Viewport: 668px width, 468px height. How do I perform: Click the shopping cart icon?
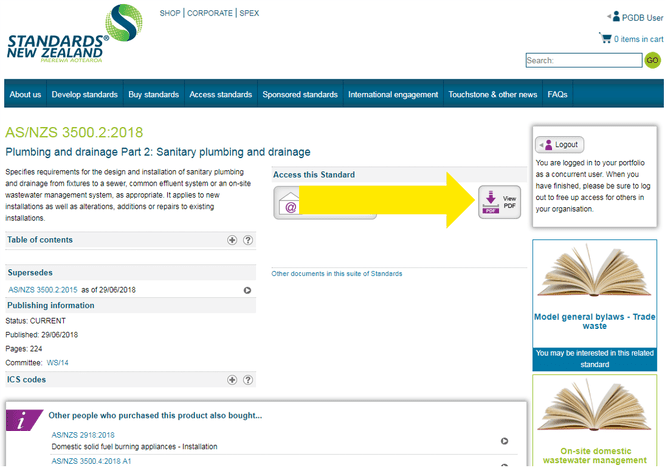pyautogui.click(x=605, y=38)
